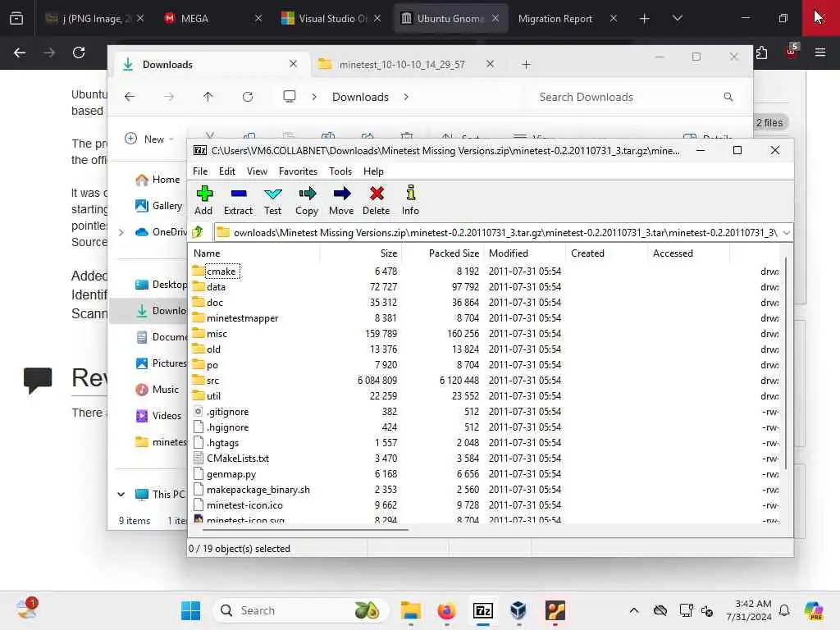Viewport: 840px width, 630px height.
Task: Click the Add button in 7-Zip toolbar
Action: (x=203, y=200)
